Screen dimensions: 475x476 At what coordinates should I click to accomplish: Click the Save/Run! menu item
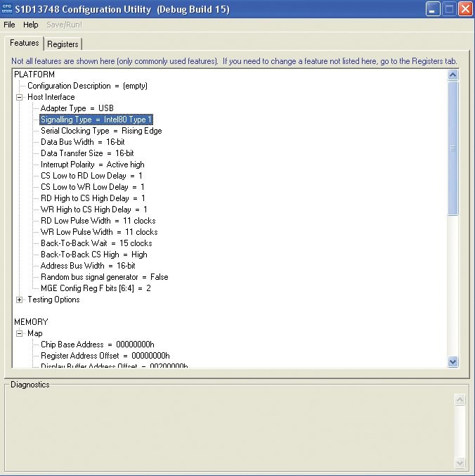click(x=64, y=25)
